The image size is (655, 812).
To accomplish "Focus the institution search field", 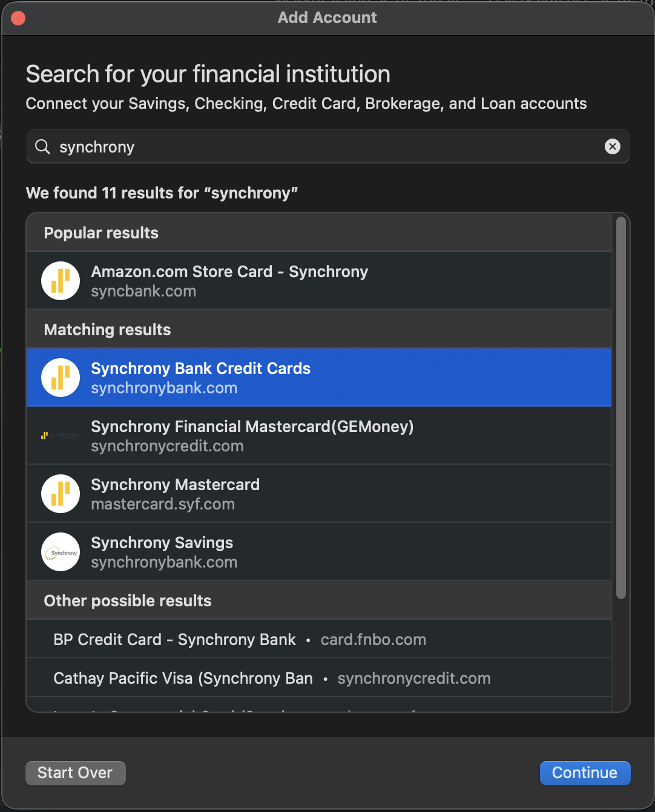I will (x=327, y=146).
